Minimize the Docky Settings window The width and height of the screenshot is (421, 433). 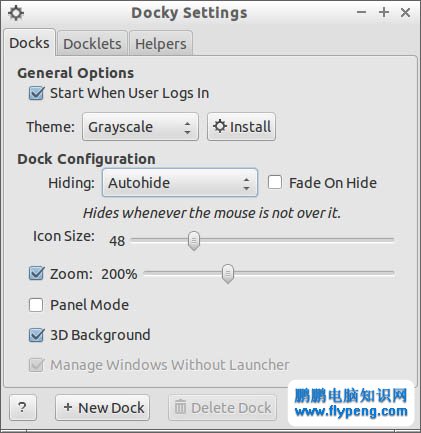pos(361,12)
